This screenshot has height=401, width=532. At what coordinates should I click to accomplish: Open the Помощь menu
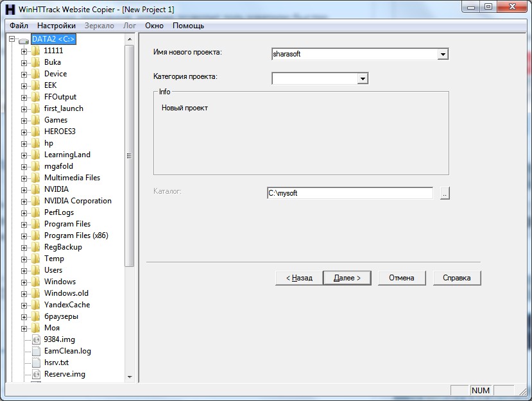188,26
